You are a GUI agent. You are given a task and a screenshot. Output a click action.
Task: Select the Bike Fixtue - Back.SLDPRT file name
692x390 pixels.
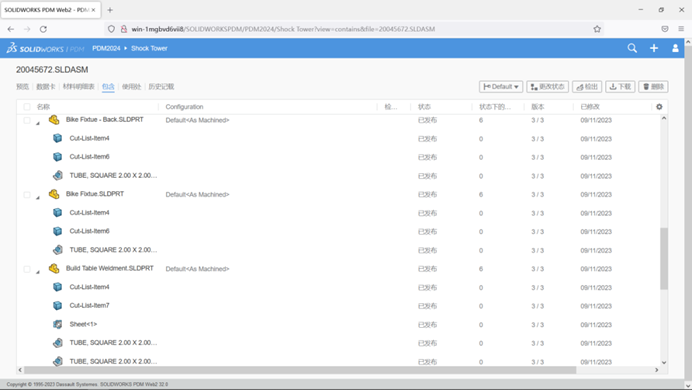click(x=105, y=120)
